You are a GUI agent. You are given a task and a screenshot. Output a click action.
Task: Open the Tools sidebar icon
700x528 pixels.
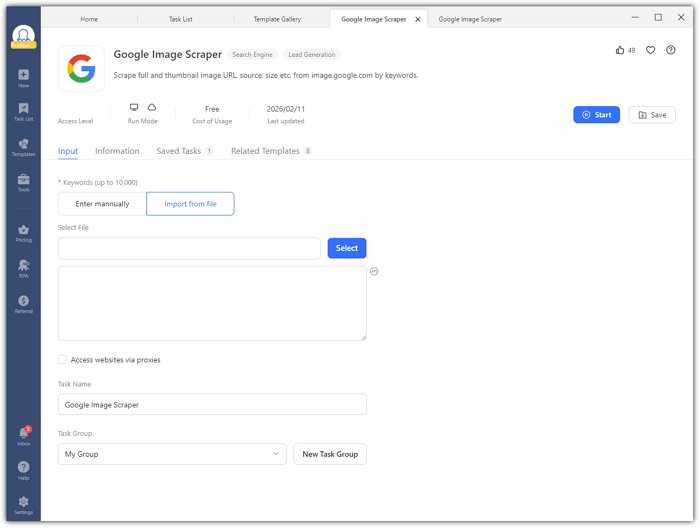tap(23, 181)
